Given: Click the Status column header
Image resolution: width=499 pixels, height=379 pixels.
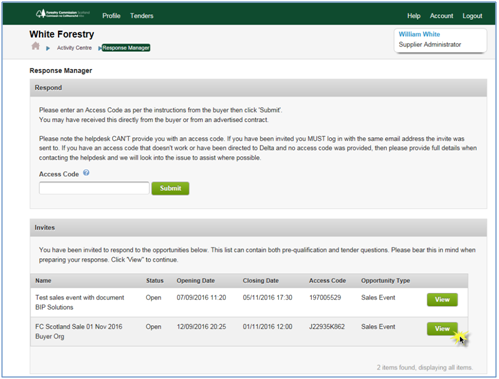Looking at the screenshot, I should (155, 281).
